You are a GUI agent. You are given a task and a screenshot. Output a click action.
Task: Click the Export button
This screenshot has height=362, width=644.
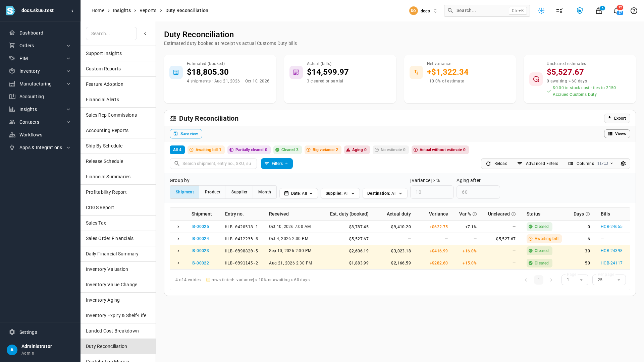pyautogui.click(x=617, y=118)
